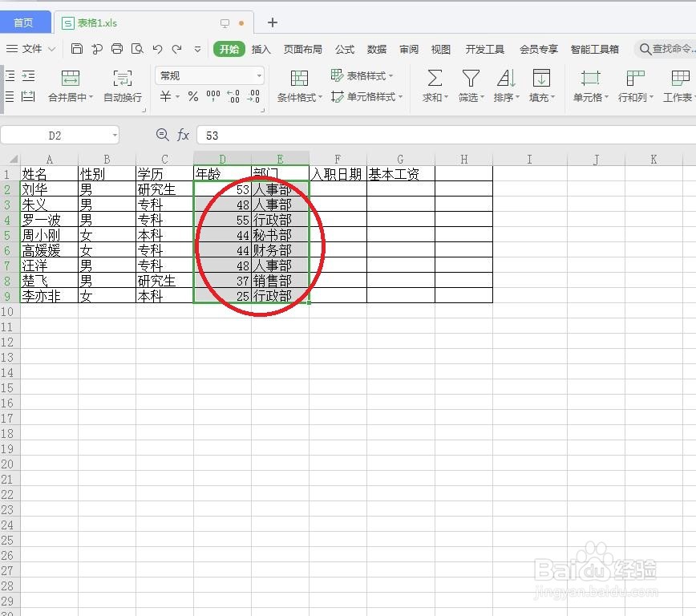Open Cell Style (单元格样式) menu
Viewport: 696px width, 616px height.
366,96
